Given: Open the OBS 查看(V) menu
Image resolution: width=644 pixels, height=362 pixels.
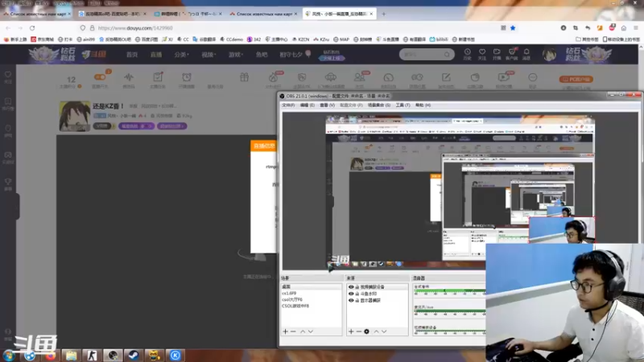Looking at the screenshot, I should pyautogui.click(x=328, y=105).
